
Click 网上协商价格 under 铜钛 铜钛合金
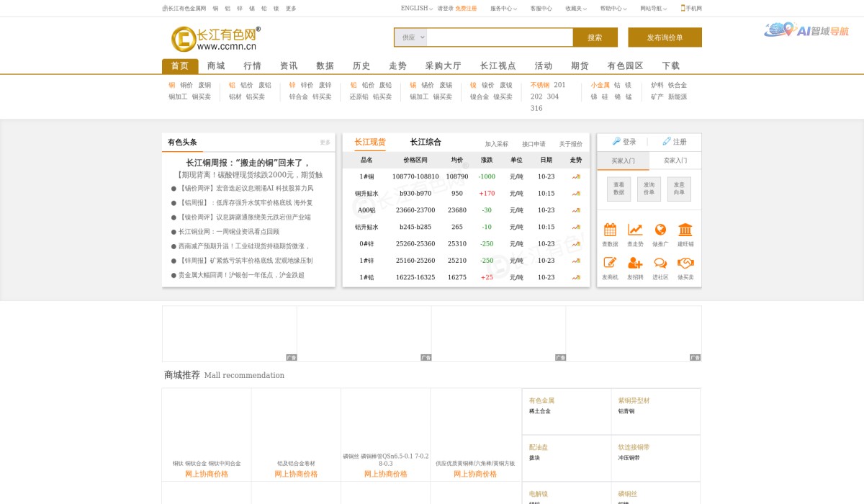[x=207, y=474]
